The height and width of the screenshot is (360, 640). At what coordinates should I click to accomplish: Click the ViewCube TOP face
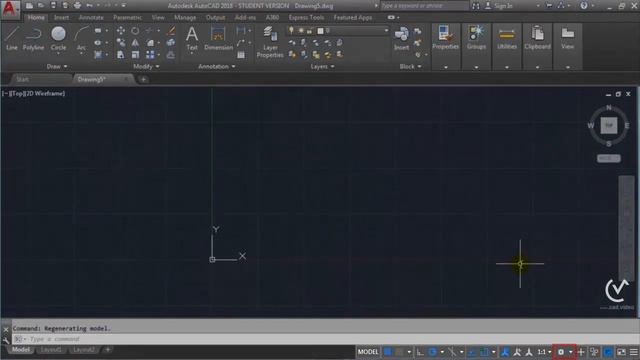click(x=609, y=125)
